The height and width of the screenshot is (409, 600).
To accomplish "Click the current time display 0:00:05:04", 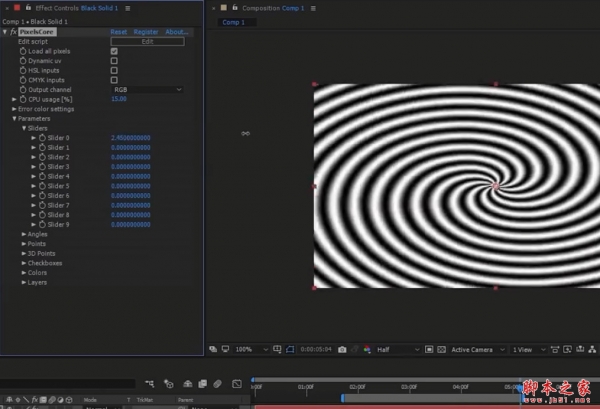I will [316, 349].
